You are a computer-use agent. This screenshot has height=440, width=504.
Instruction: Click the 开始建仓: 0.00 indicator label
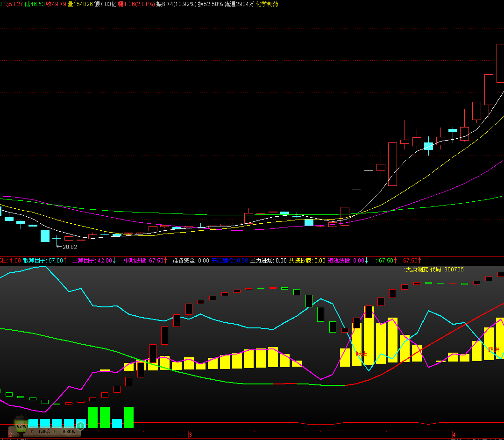[x=229, y=261]
